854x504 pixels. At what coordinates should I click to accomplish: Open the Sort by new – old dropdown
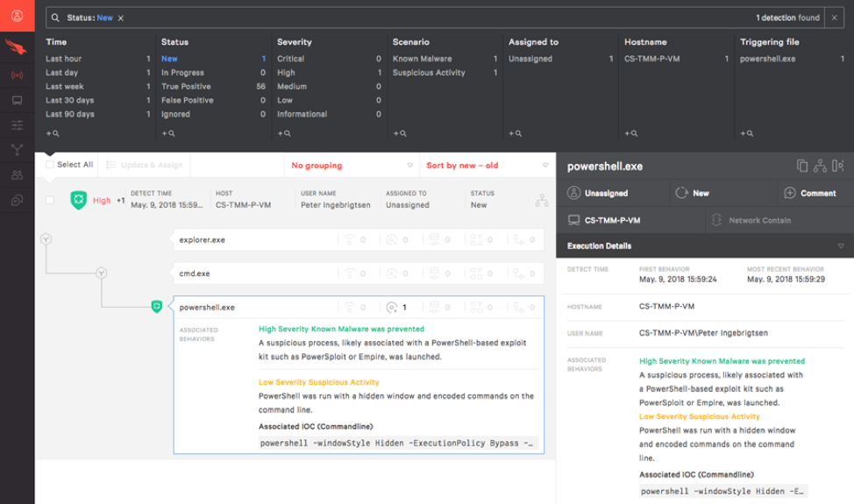487,165
